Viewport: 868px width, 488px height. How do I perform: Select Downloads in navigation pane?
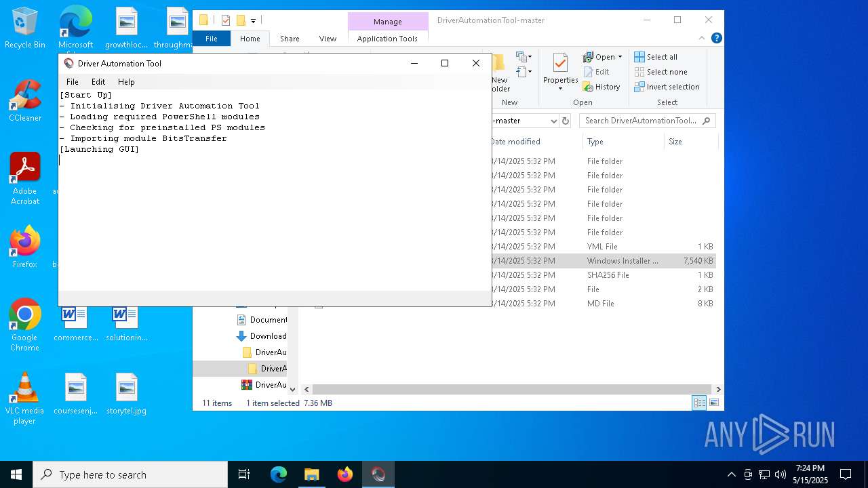click(x=261, y=336)
